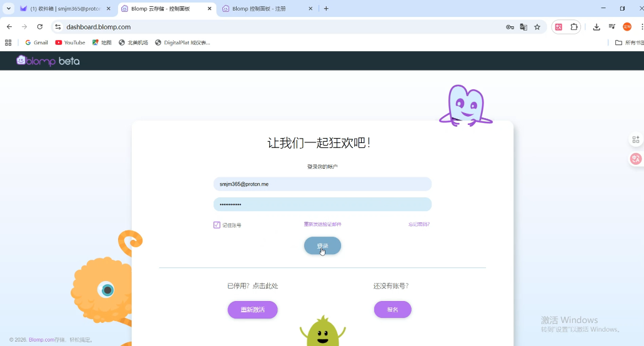Viewport: 644px width, 346px height.
Task: Open the 地图 maps bookmark
Action: pos(102,42)
